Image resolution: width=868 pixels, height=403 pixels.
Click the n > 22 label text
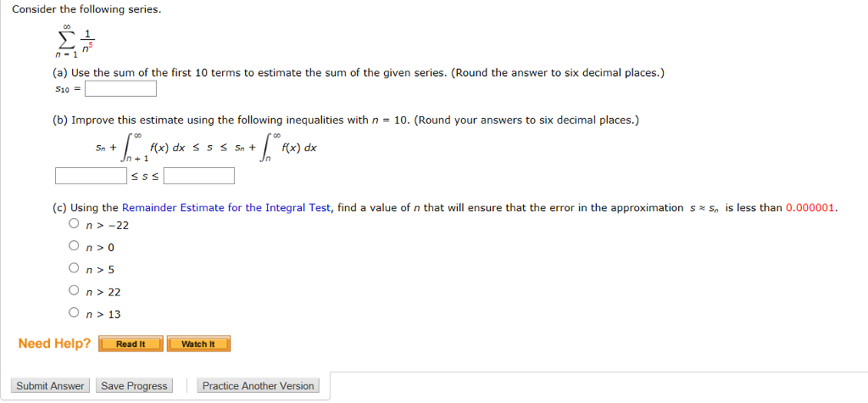(x=103, y=292)
